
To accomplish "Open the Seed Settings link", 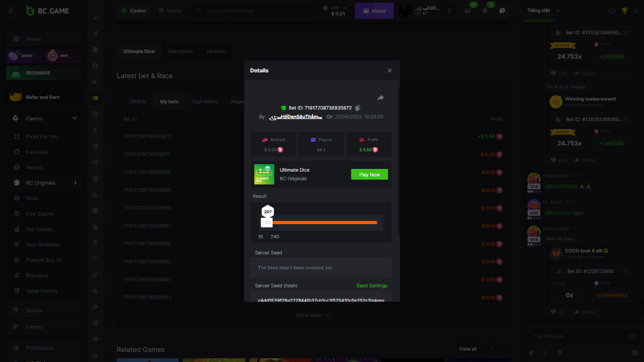I will pos(371,286).
